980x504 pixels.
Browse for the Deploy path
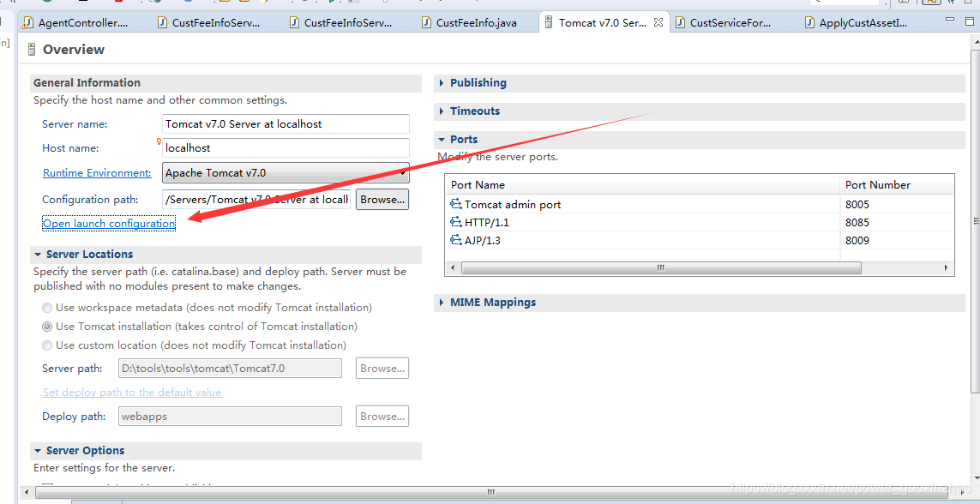382,417
